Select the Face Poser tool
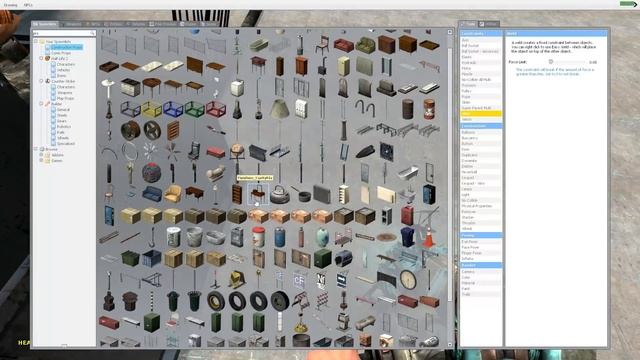Image resolution: width=640 pixels, height=360 pixels. pos(481,247)
